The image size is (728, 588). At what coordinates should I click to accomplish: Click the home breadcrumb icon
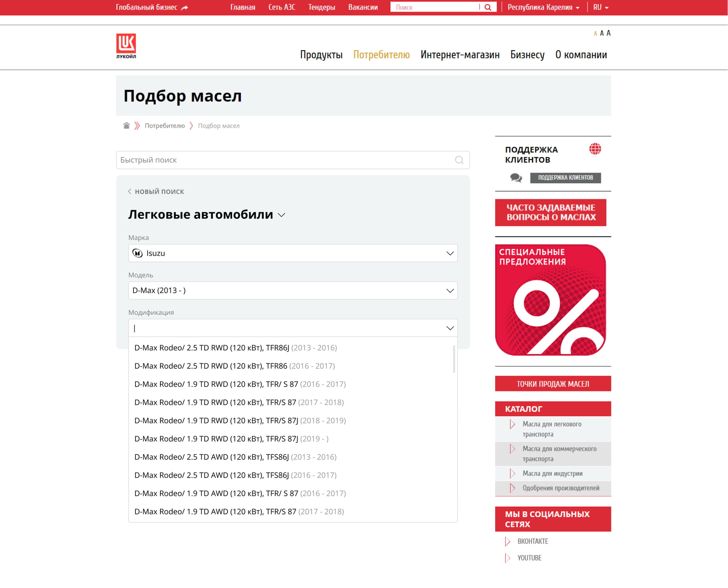(126, 126)
